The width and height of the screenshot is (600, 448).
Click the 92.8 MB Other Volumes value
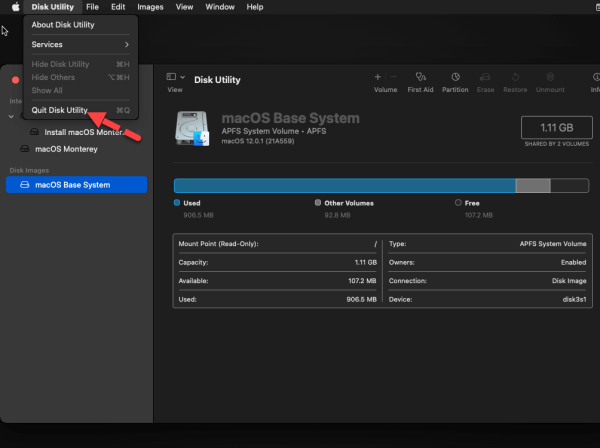(337, 215)
